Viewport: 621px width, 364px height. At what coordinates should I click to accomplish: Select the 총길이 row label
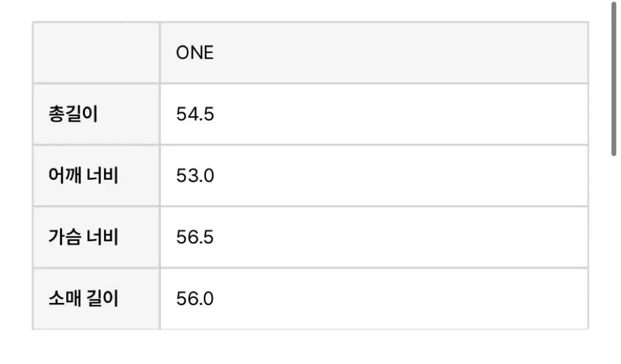tap(73, 114)
